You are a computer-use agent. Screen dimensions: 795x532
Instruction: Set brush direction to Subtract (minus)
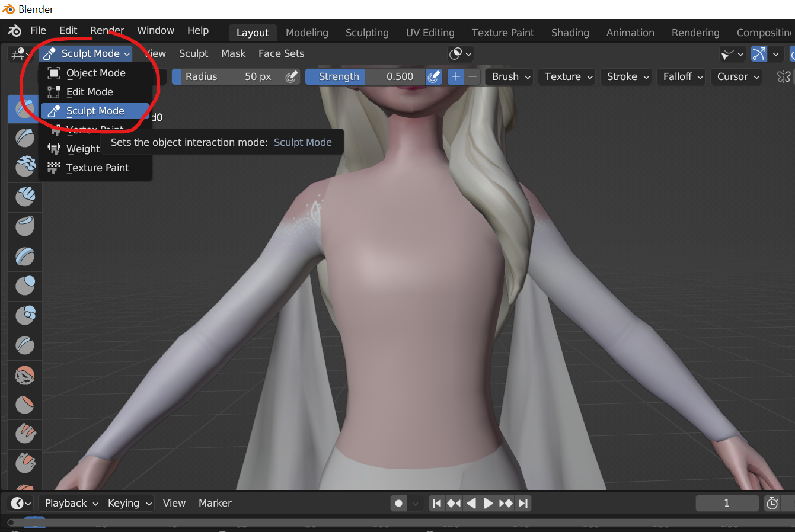(472, 76)
